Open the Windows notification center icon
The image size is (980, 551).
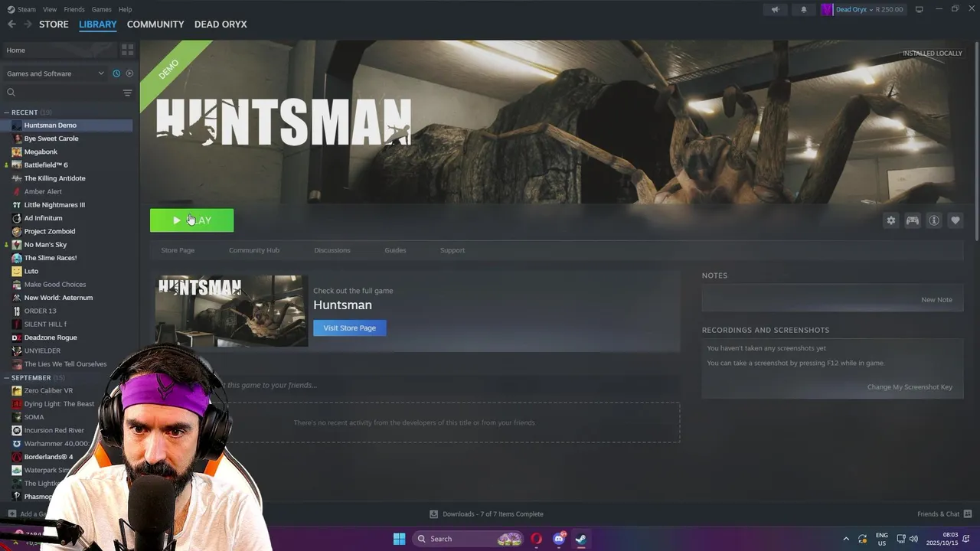click(x=968, y=539)
